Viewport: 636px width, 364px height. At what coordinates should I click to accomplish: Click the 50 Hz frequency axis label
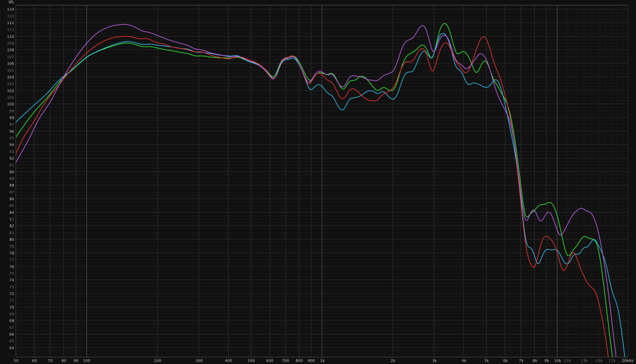coord(16,360)
